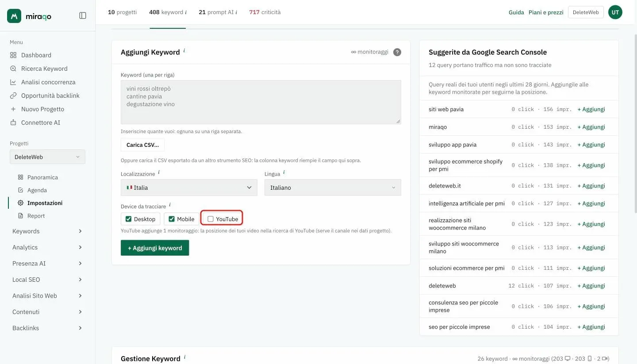Viewport: 637px width, 364px height.
Task: Open the question mark help icon
Action: click(397, 52)
